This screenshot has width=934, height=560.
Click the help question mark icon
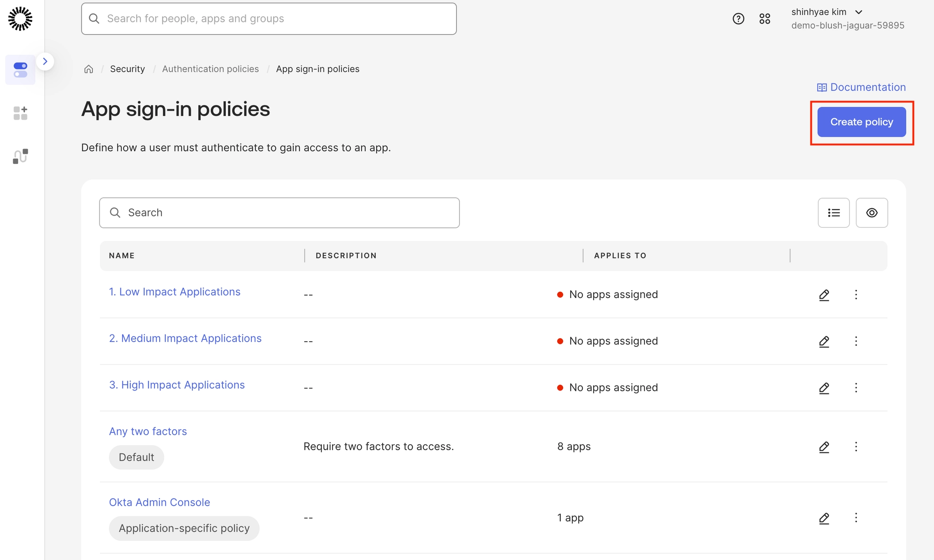[738, 19]
